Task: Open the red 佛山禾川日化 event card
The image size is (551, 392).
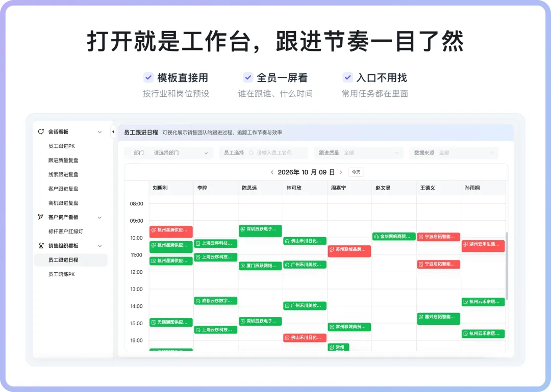Action: coord(305,337)
